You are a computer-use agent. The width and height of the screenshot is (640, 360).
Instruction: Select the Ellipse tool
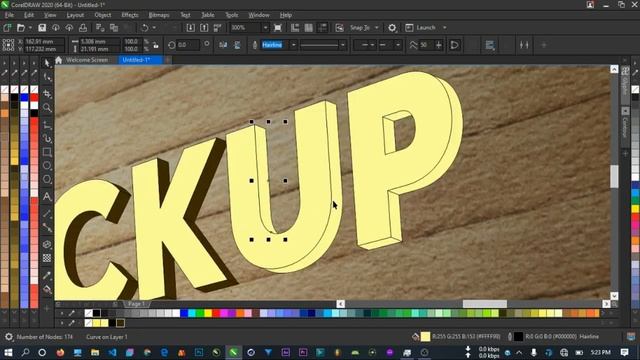click(x=47, y=166)
